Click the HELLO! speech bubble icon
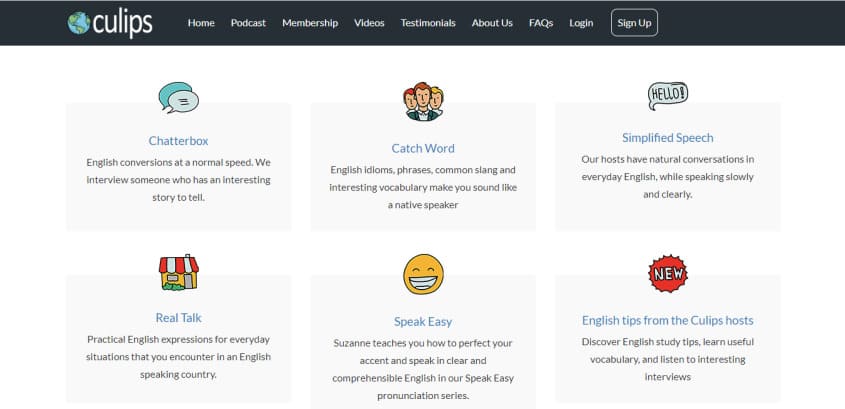The image size is (845, 409). pyautogui.click(x=668, y=96)
